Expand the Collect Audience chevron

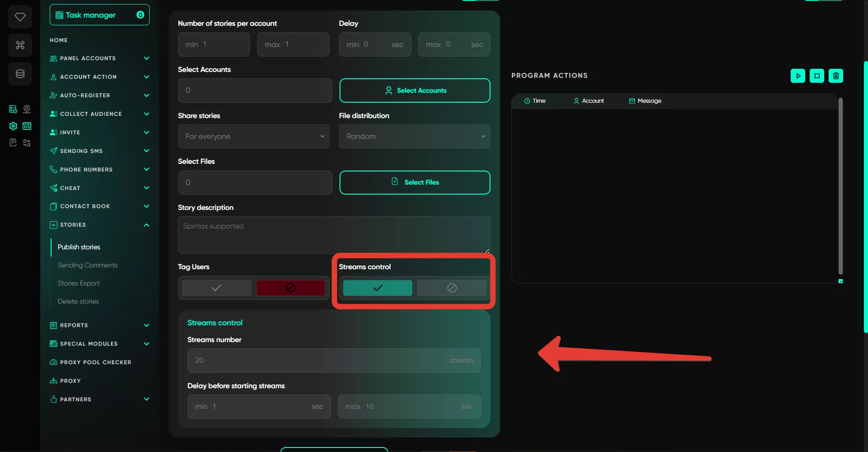pyautogui.click(x=146, y=114)
